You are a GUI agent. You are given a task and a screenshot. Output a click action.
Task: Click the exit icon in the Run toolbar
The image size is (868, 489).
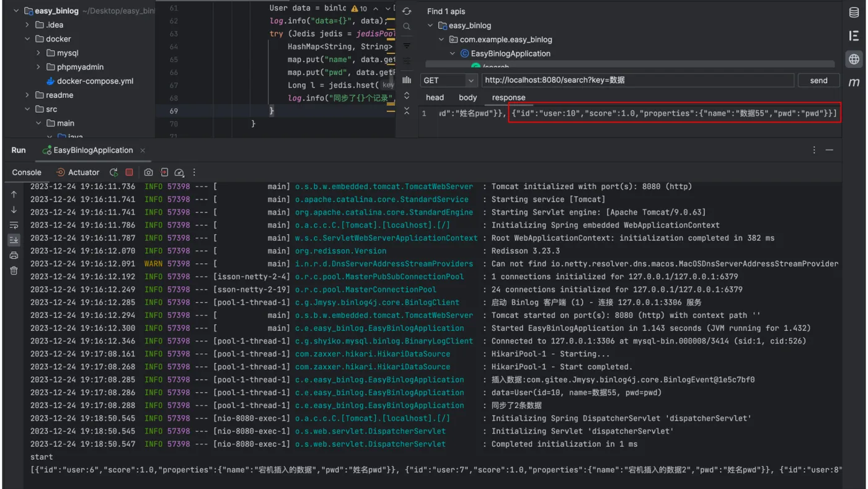pyautogui.click(x=164, y=172)
